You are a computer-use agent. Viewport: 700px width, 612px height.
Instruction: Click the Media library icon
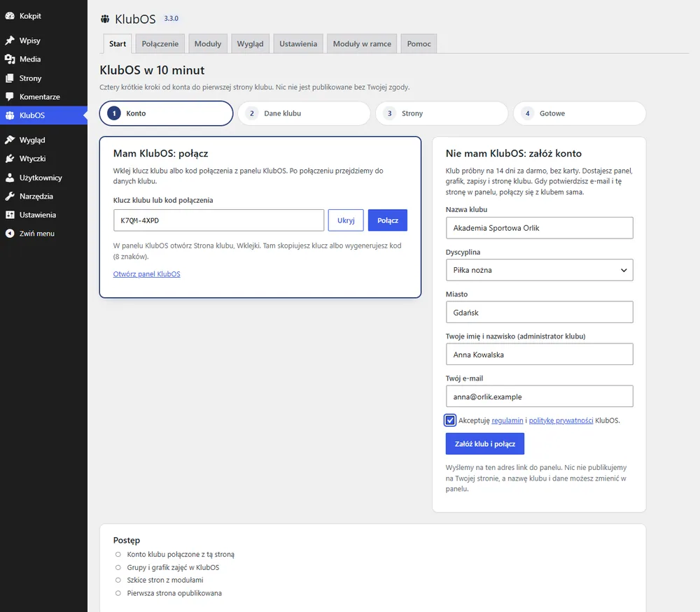coord(10,59)
